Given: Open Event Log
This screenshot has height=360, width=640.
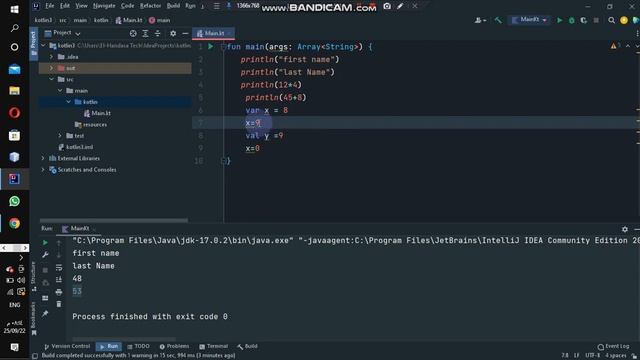Looking at the screenshot, I should pos(613,347).
